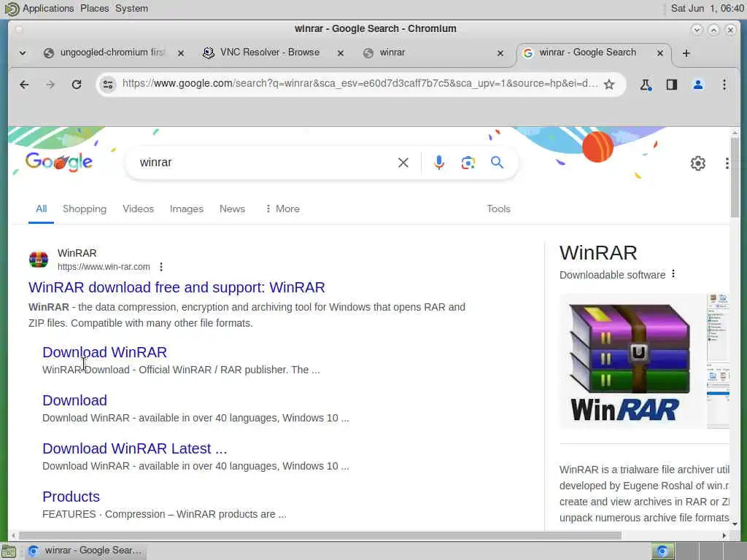Open the News results tab
This screenshot has width=747, height=560.
232,209
